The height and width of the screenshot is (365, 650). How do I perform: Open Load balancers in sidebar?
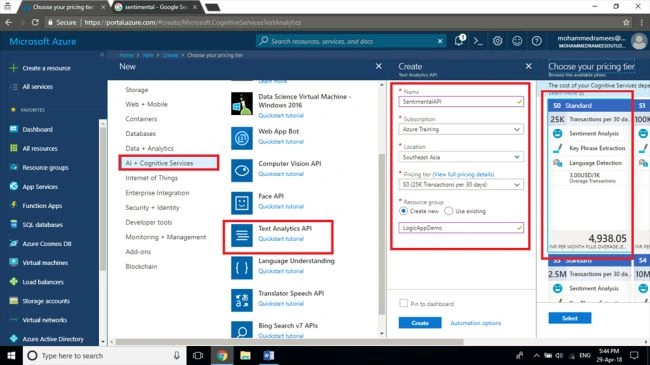click(43, 282)
